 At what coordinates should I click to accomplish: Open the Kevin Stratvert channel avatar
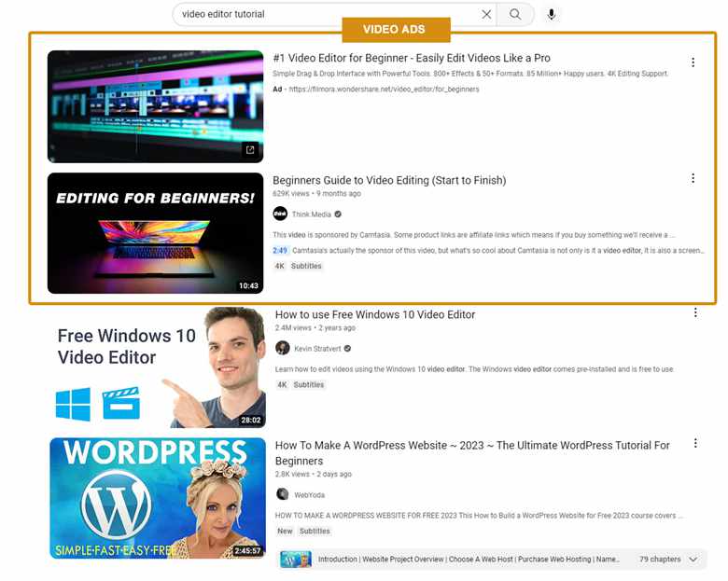(x=282, y=348)
